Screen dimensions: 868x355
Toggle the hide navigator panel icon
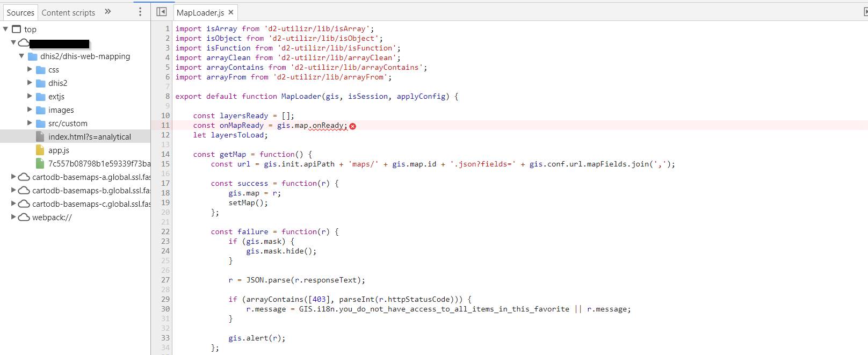[x=161, y=12]
